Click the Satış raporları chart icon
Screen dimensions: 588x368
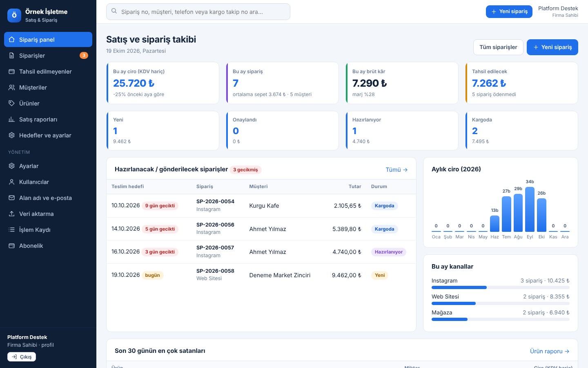[x=12, y=119]
